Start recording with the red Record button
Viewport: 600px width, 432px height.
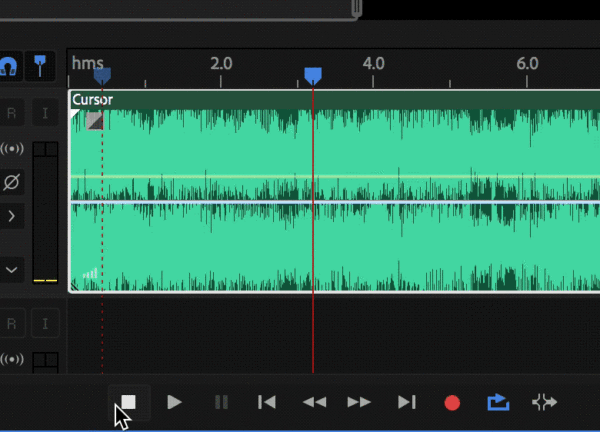pos(452,403)
